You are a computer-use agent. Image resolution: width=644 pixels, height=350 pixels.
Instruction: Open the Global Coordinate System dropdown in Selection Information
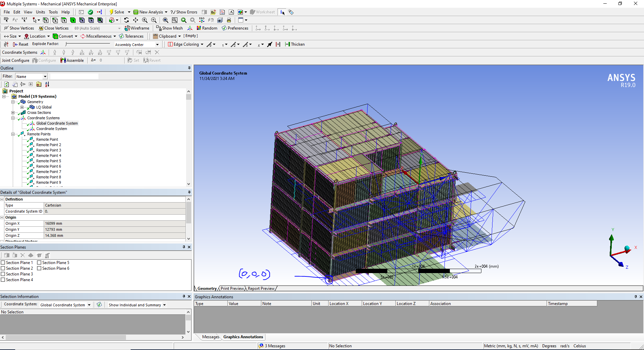point(89,305)
